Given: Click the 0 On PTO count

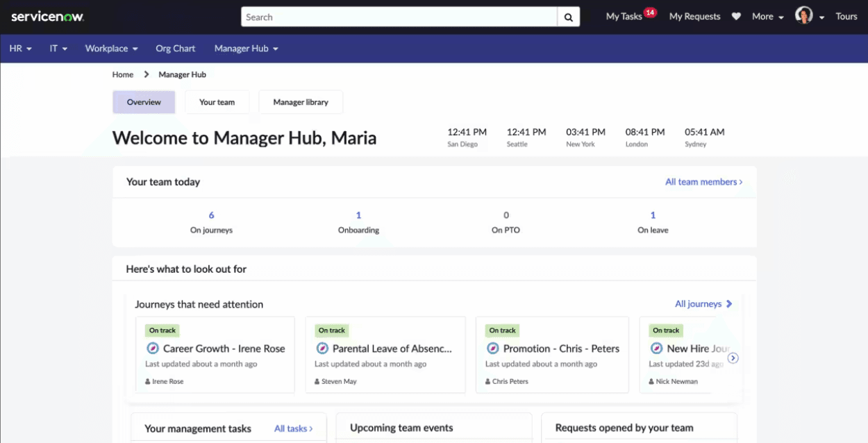Looking at the screenshot, I should coord(506,215).
